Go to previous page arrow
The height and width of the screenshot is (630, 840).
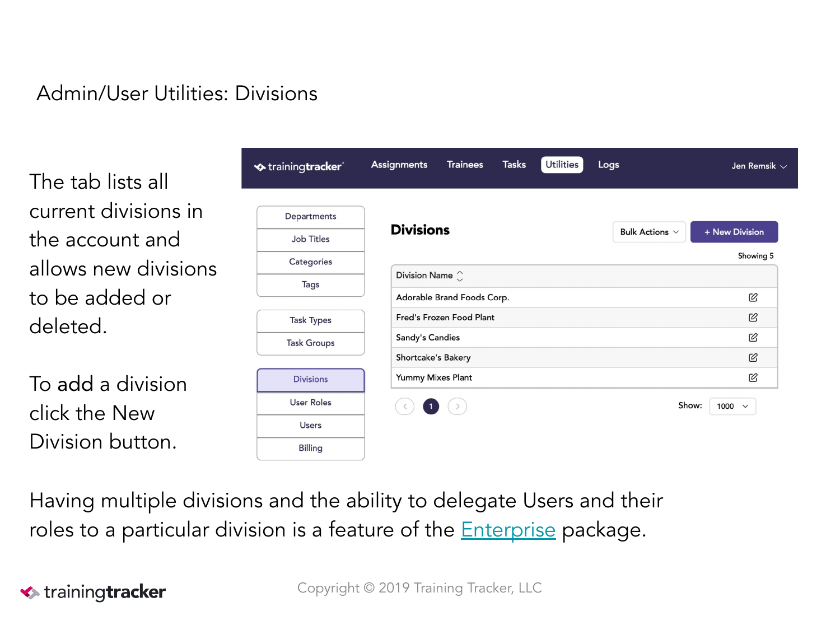405,406
